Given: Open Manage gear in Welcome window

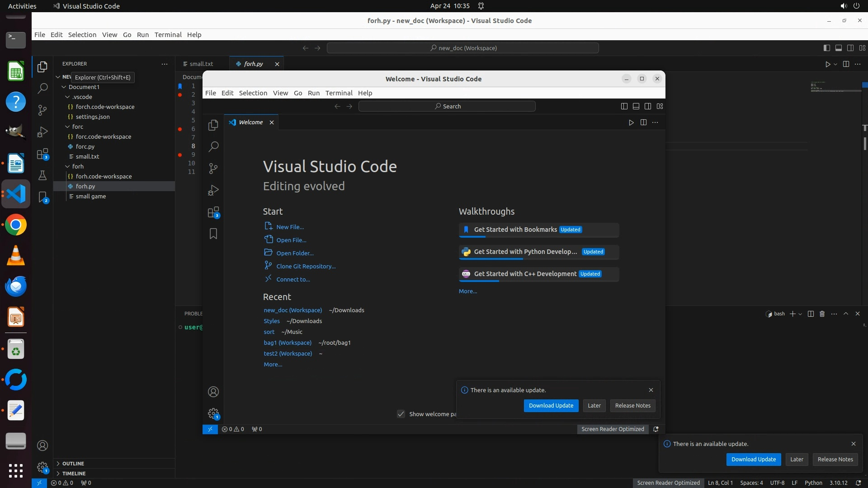Looking at the screenshot, I should [213, 413].
